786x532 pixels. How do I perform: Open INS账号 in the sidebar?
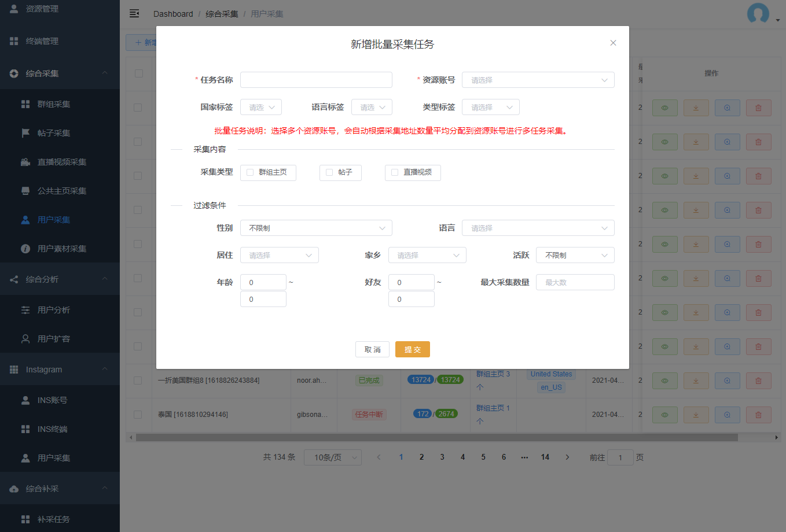coord(60,400)
